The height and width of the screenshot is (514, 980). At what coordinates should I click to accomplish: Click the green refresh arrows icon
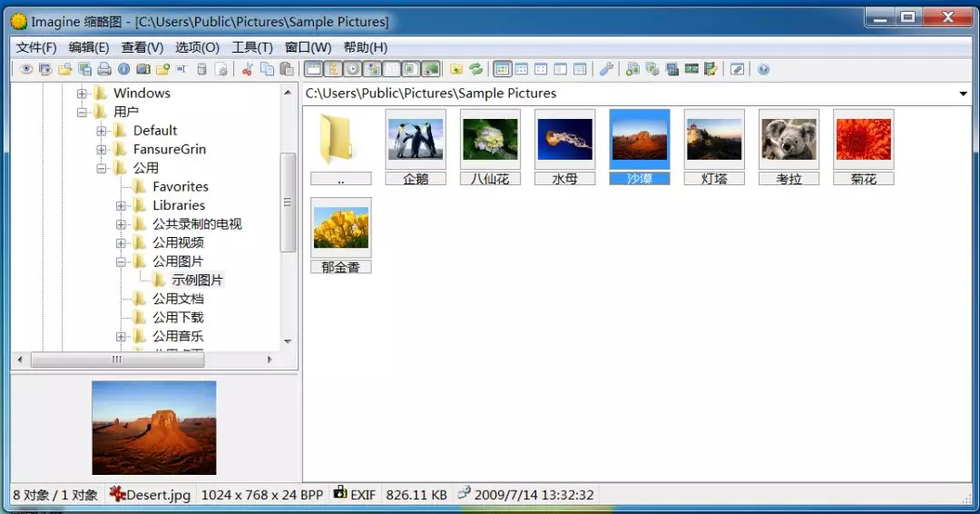click(x=476, y=69)
